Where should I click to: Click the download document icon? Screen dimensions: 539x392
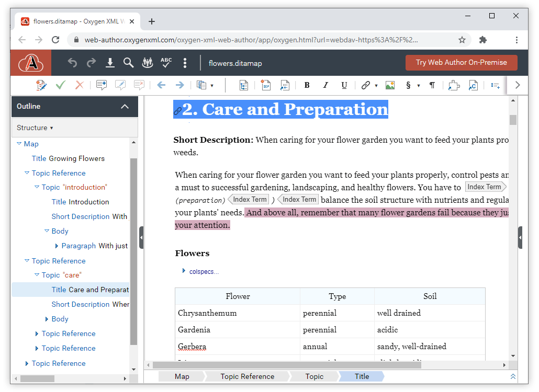tap(110, 63)
